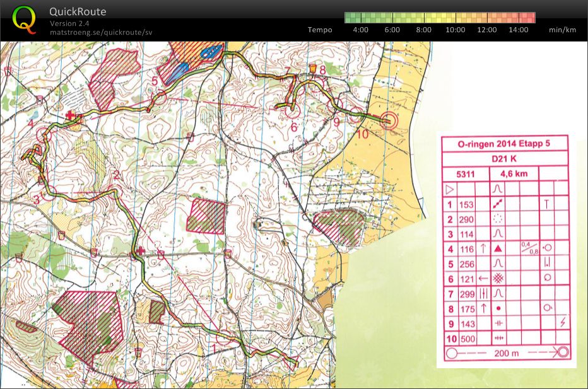This screenshot has height=389, width=588.
Task: Click control code "153" in the sheet
Action: click(466, 205)
